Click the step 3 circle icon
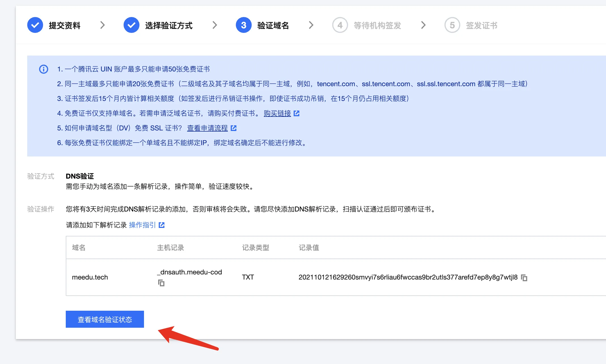 click(x=244, y=25)
